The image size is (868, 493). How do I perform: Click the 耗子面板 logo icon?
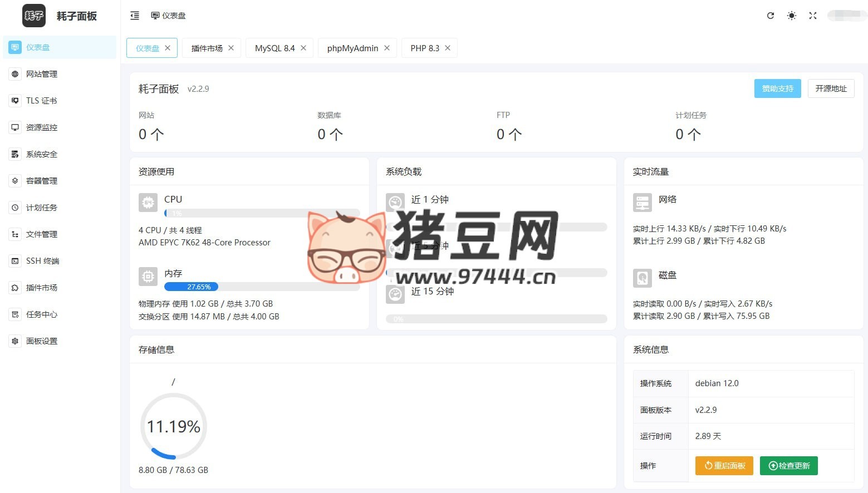click(x=34, y=16)
